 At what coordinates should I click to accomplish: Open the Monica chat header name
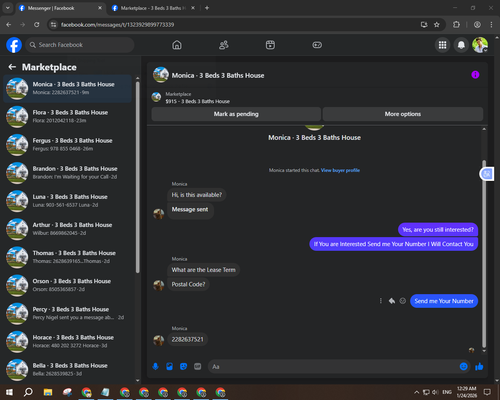[x=218, y=76]
